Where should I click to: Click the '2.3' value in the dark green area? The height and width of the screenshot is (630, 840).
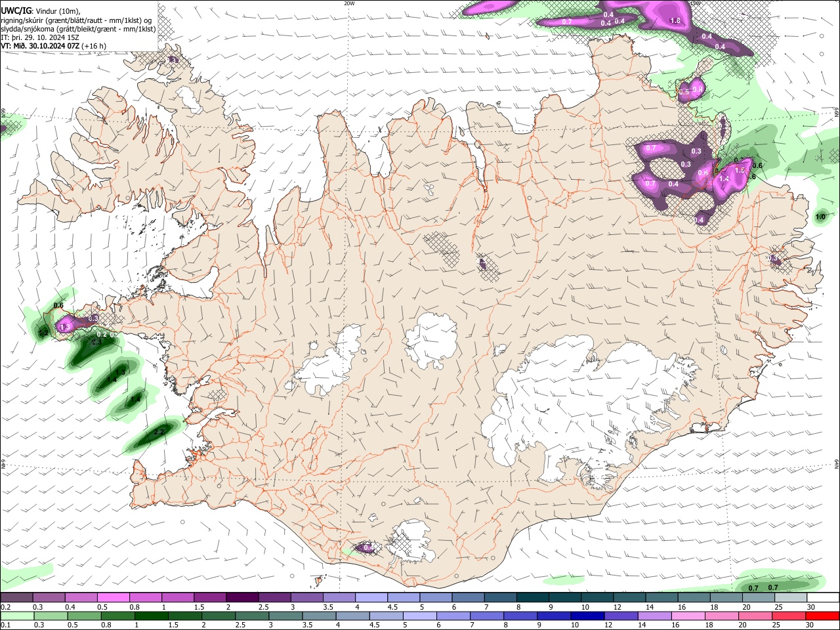pyautogui.click(x=96, y=342)
